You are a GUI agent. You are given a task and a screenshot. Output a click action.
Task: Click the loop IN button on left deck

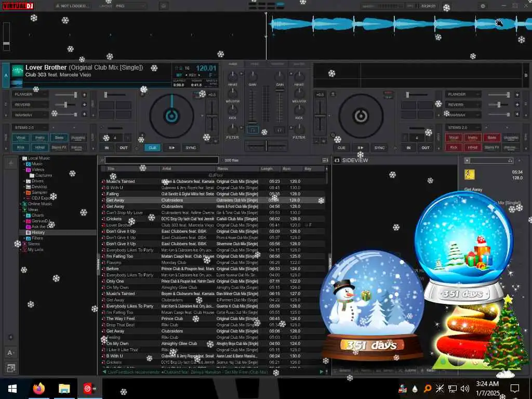[x=107, y=148]
